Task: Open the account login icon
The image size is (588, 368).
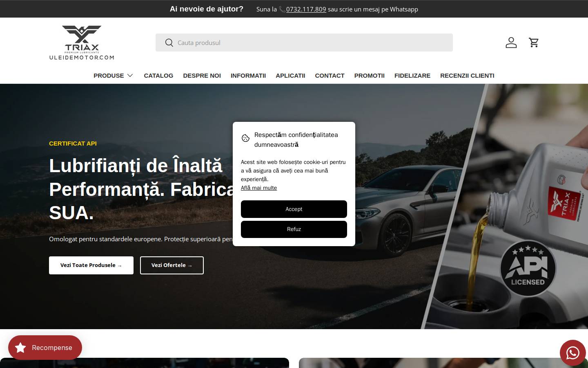Action: [511, 43]
